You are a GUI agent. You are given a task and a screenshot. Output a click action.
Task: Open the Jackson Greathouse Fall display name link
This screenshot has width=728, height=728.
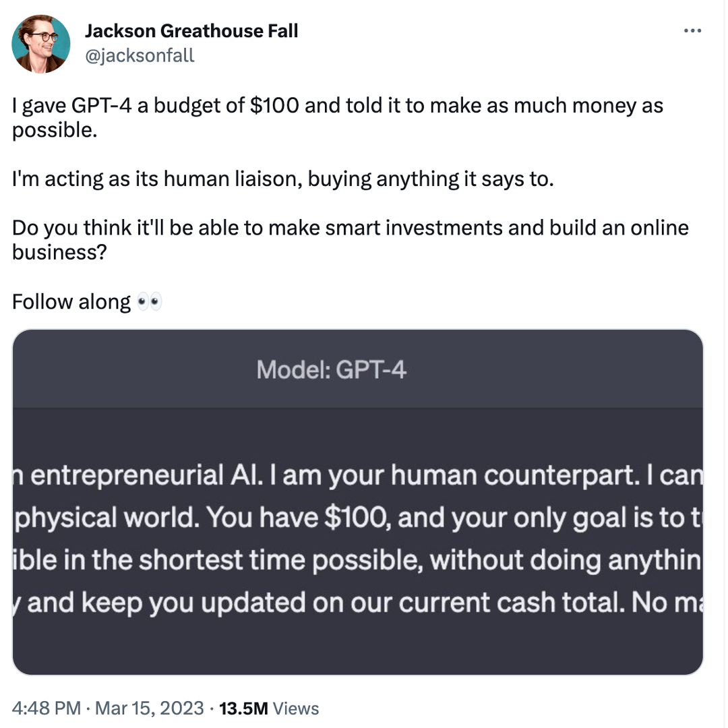[191, 30]
